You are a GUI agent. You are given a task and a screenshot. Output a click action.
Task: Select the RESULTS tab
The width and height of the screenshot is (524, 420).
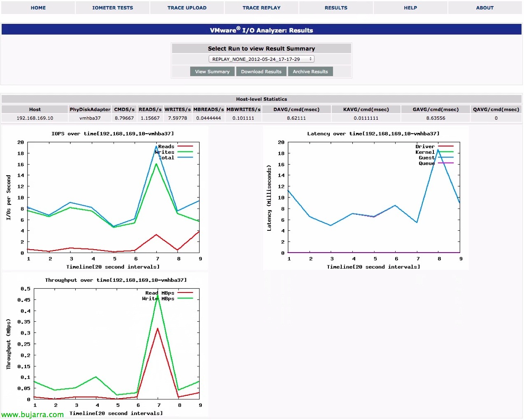(x=336, y=8)
